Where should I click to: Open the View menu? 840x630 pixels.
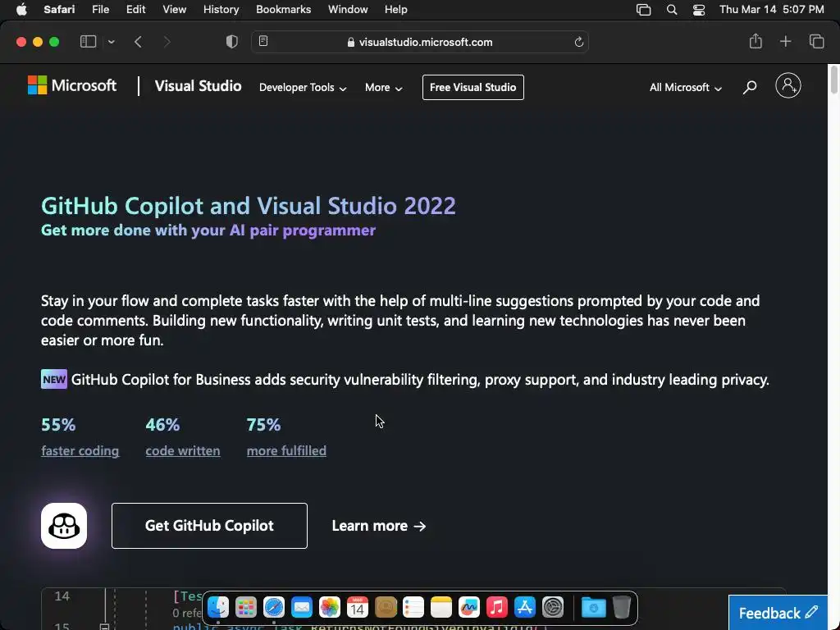(x=174, y=10)
